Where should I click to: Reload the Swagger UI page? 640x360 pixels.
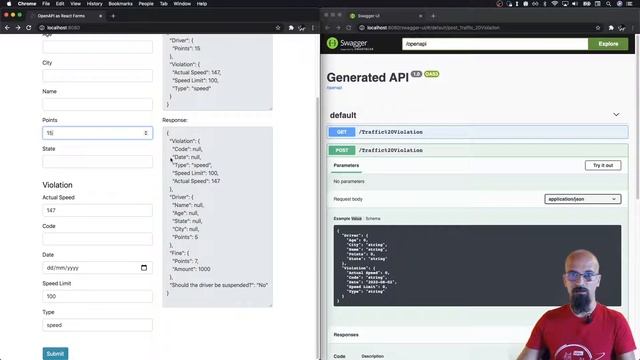pyautogui.click(x=349, y=28)
